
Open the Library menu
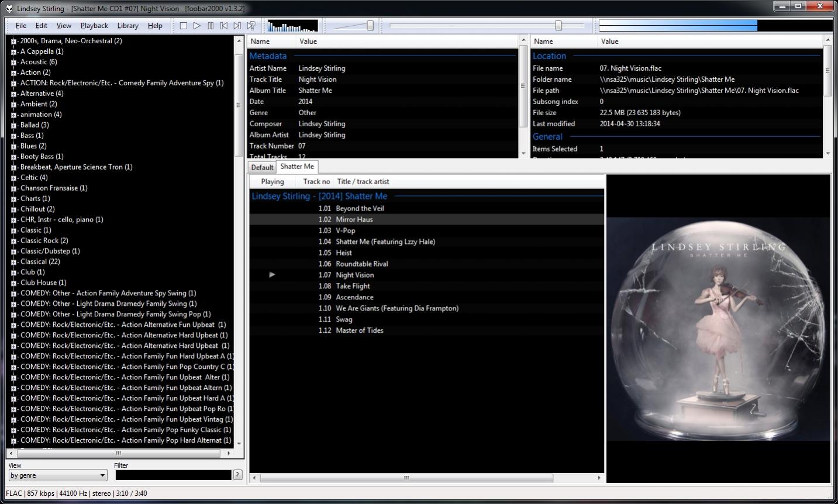[x=127, y=26]
